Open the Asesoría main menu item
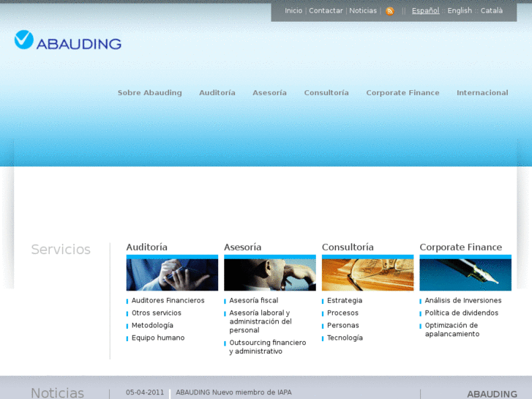Image resolution: width=532 pixels, height=399 pixels. [270, 93]
